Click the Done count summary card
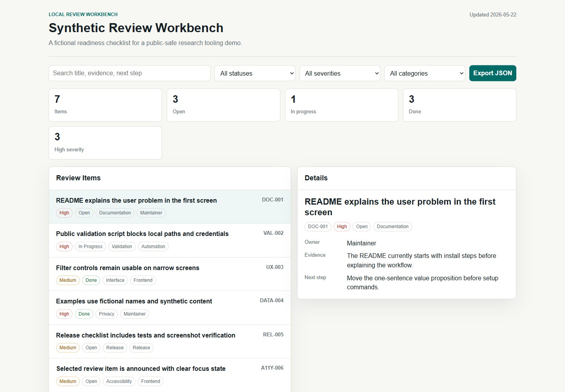This screenshot has width=565, height=392. 459,105
